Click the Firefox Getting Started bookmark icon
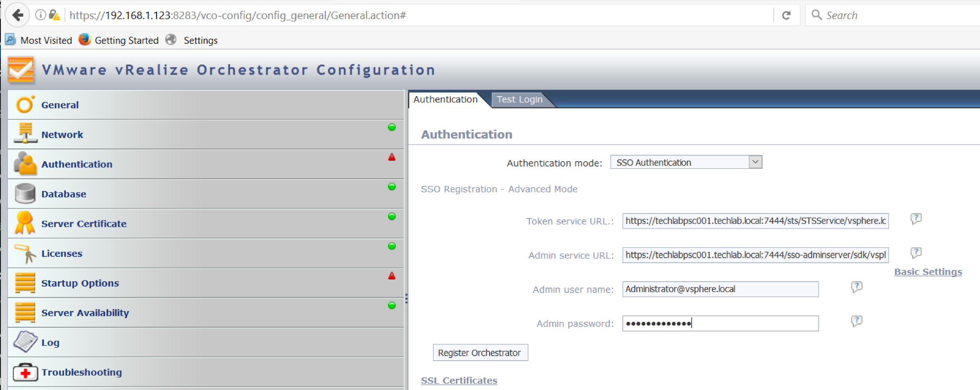Image resolution: width=980 pixels, height=390 pixels. (x=85, y=40)
